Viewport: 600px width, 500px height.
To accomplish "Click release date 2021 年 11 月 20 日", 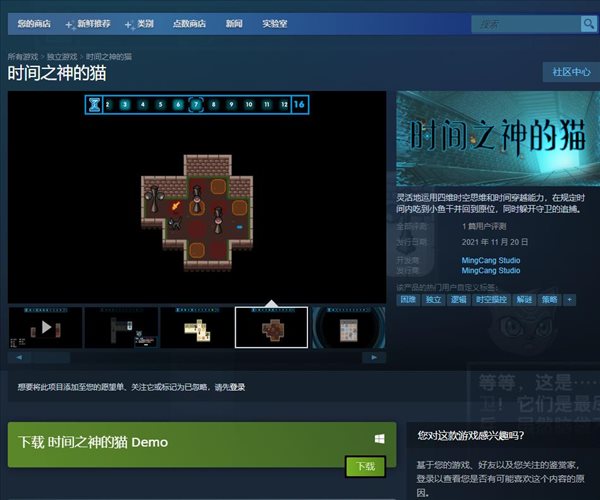I will 495,242.
